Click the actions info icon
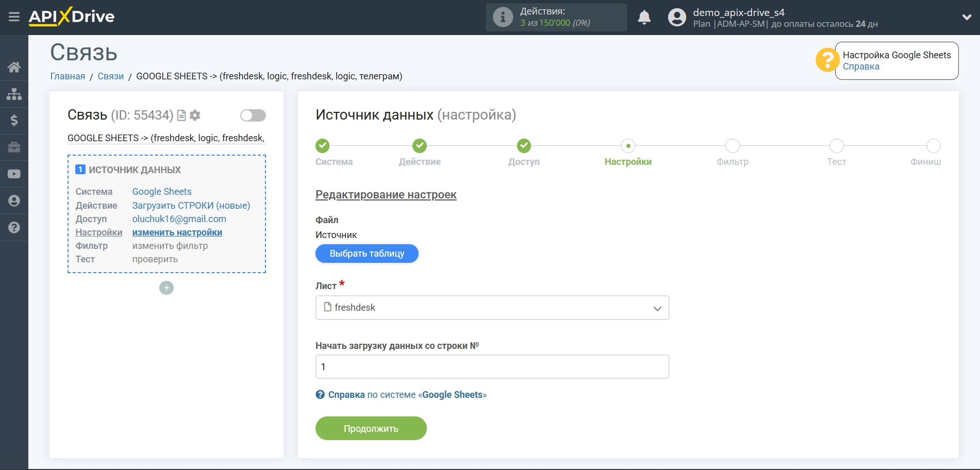This screenshot has width=980, height=470. click(503, 17)
